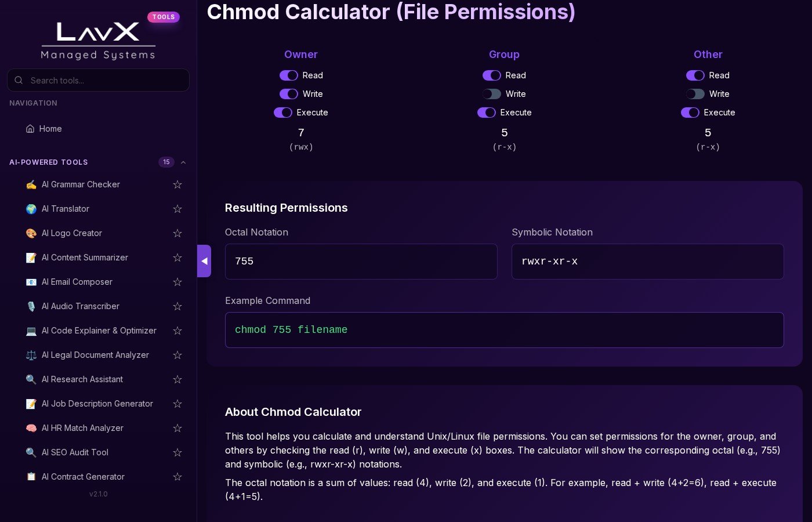The width and height of the screenshot is (812, 522).
Task: Open the AI SEO Audit Tool
Action: click(75, 452)
